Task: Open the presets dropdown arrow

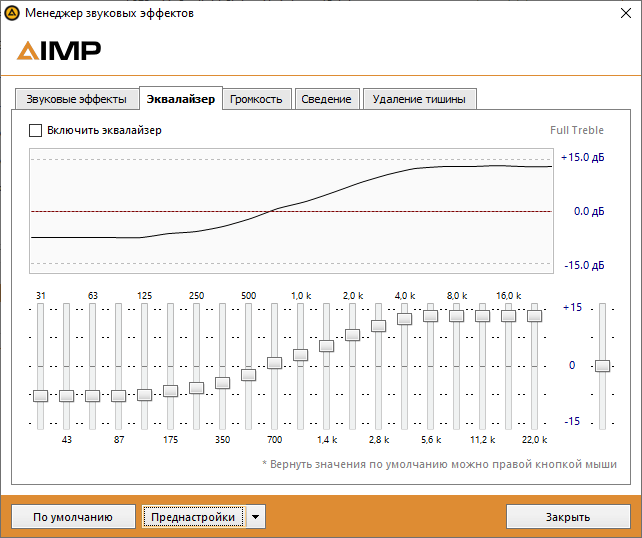Action: tap(256, 517)
